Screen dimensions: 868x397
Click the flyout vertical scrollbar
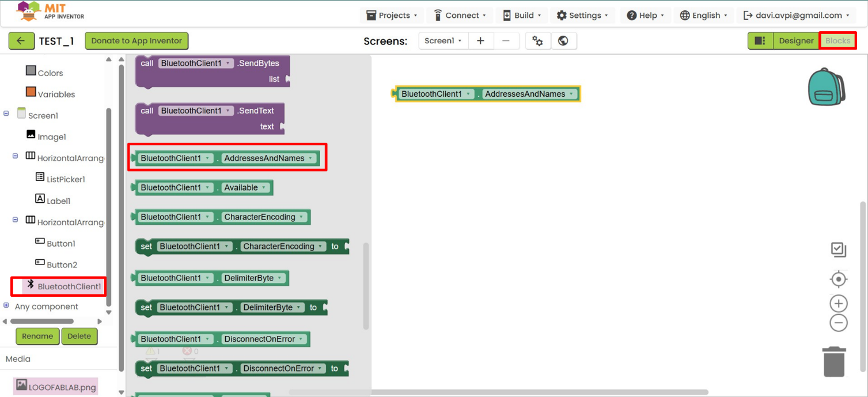[365, 286]
